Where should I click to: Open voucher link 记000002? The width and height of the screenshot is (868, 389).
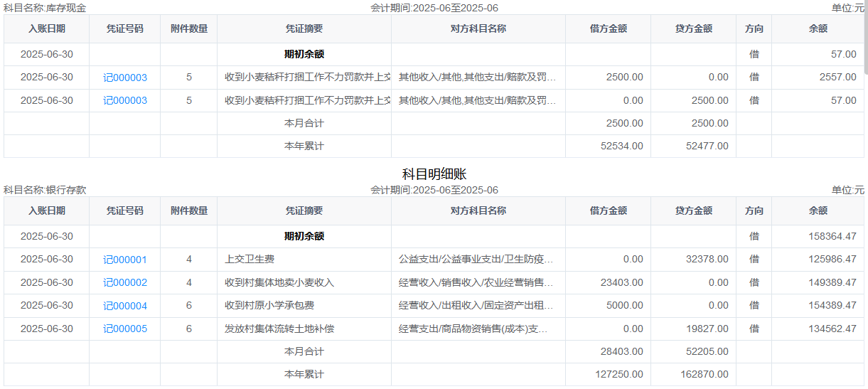(124, 282)
